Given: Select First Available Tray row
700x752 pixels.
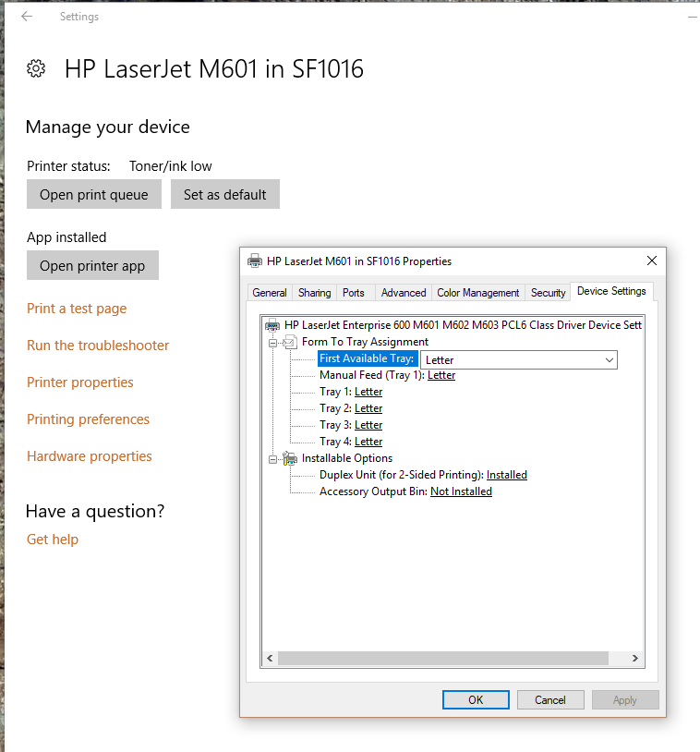Looking at the screenshot, I should coord(367,358).
